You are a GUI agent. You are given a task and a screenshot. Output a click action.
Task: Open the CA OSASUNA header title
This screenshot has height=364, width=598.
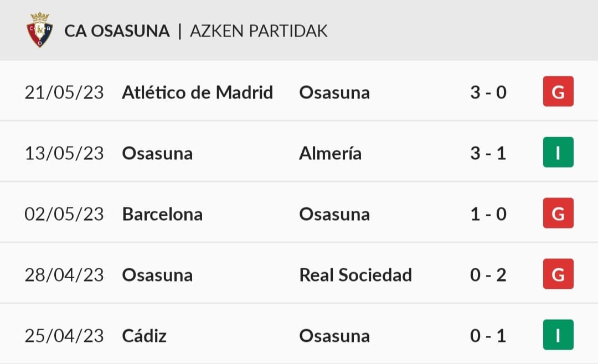[x=117, y=31]
